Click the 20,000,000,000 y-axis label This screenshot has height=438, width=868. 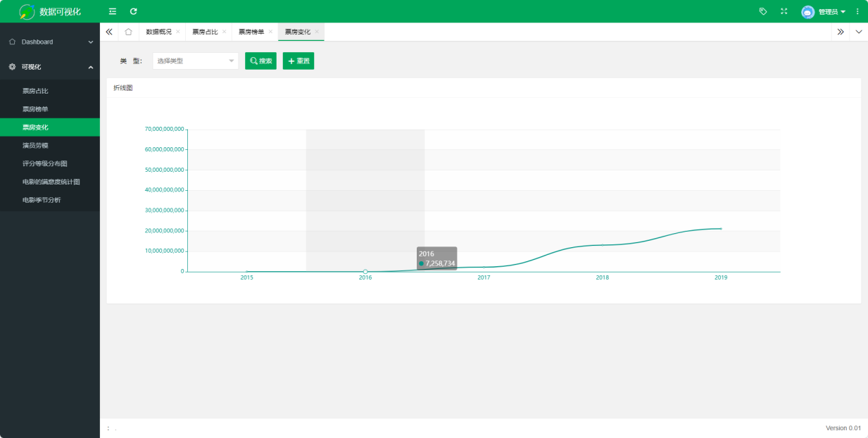(x=165, y=231)
